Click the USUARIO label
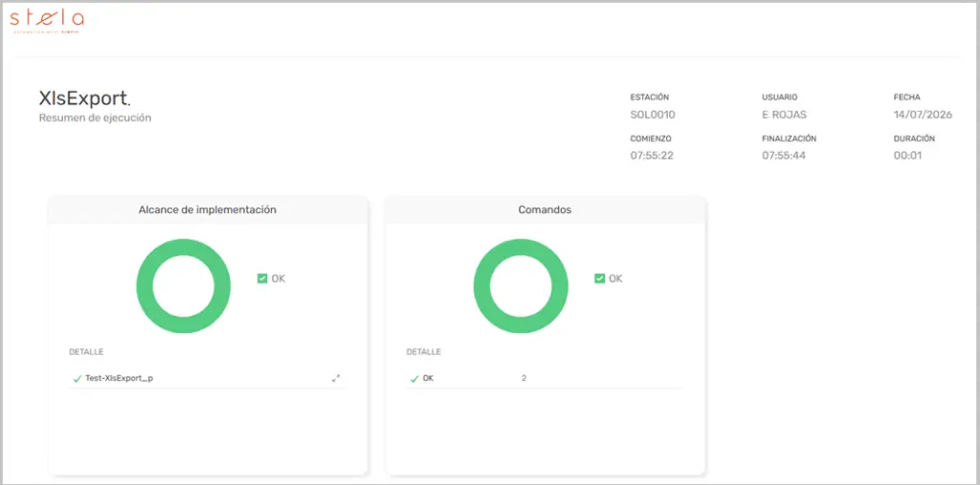980x485 pixels. coord(780,97)
